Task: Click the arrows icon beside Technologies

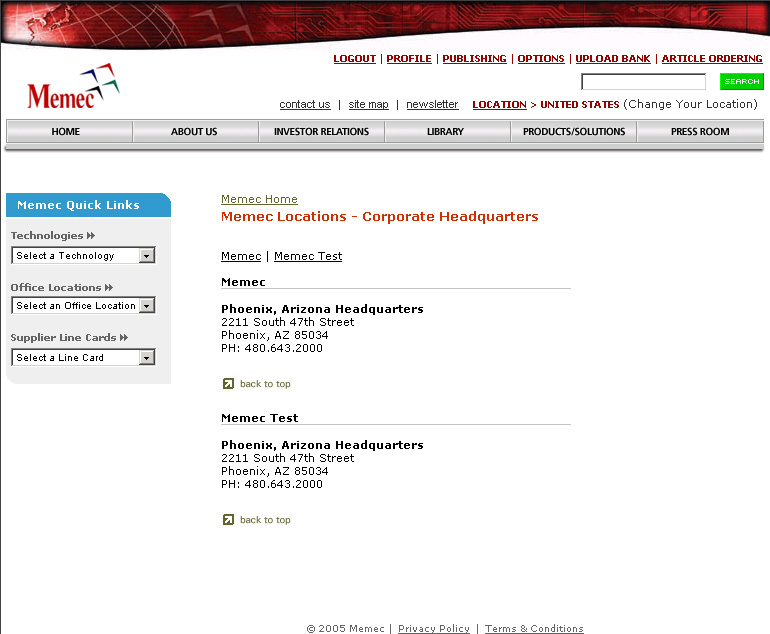Action: [x=91, y=236]
